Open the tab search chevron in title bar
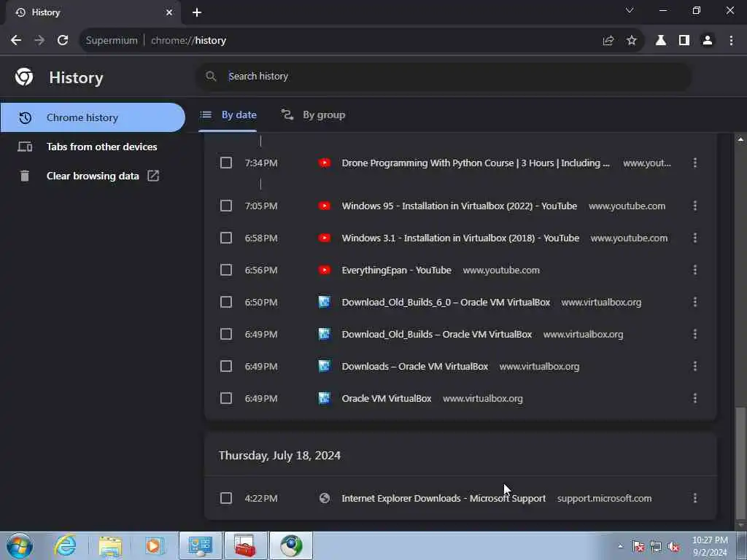 tap(630, 10)
